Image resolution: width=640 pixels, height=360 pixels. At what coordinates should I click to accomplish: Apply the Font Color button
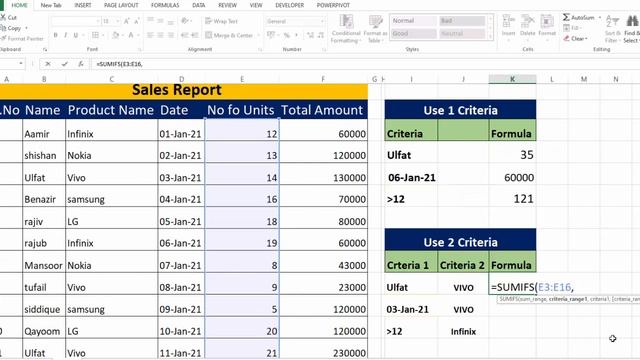(x=131, y=35)
